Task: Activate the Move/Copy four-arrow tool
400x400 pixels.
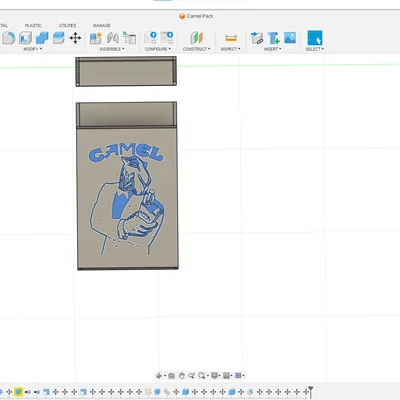Action: [x=75, y=38]
